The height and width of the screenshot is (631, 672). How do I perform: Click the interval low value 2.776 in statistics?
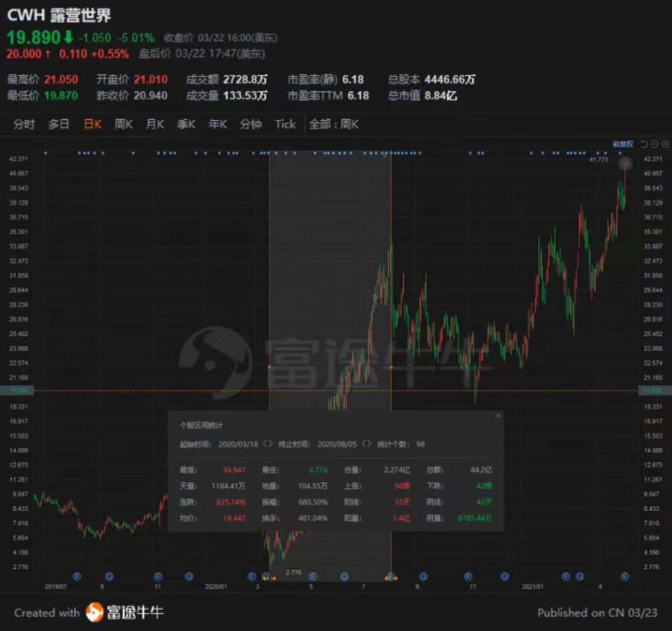(318, 470)
